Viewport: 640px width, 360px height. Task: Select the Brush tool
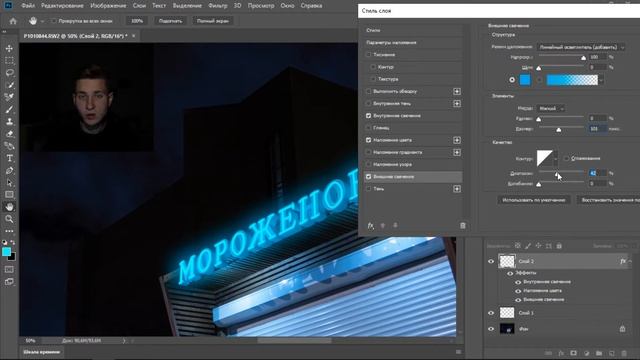[x=9, y=109]
